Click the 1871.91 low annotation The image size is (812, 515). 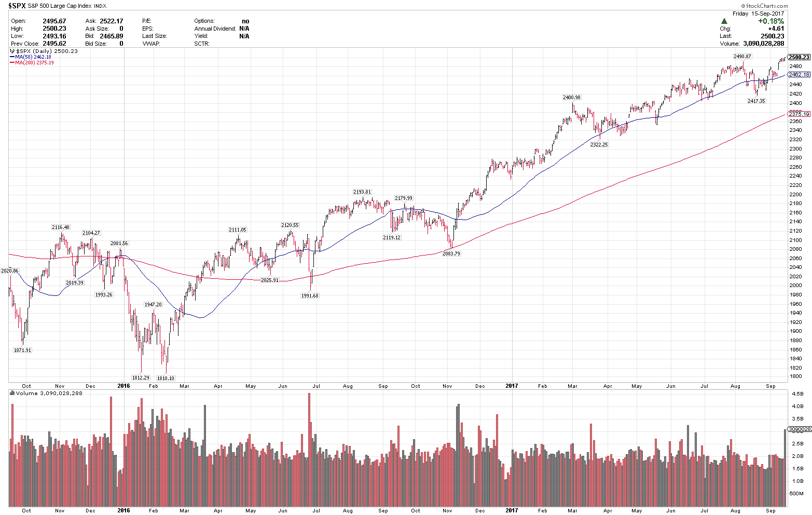coord(22,350)
